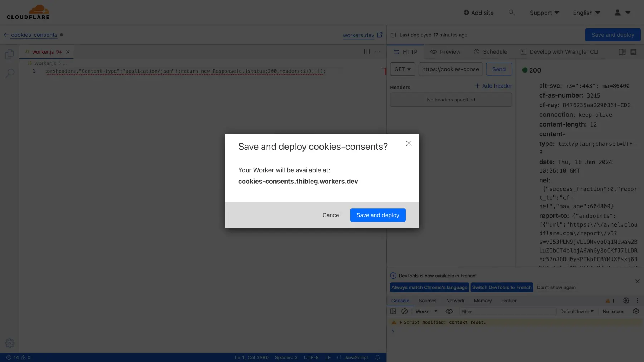Cancel the save and deploy dialog
Viewport: 644px width, 362px height.
[331, 215]
